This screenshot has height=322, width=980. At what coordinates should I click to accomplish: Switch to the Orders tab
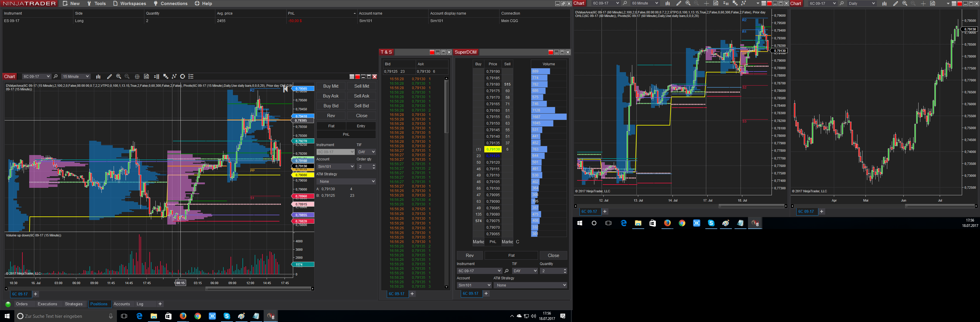tap(22, 304)
